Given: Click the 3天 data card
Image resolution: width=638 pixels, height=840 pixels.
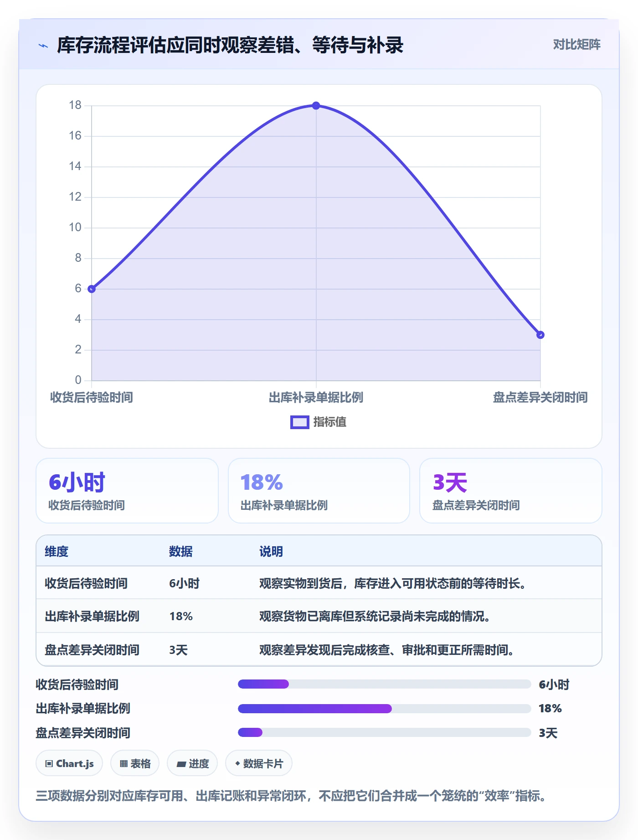Looking at the screenshot, I should tap(511, 491).
